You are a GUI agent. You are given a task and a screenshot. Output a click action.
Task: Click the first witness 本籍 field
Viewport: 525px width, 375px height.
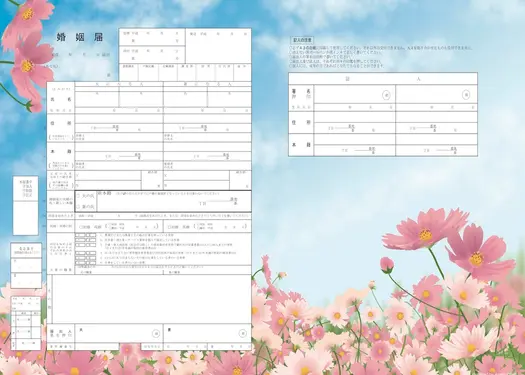click(x=355, y=145)
